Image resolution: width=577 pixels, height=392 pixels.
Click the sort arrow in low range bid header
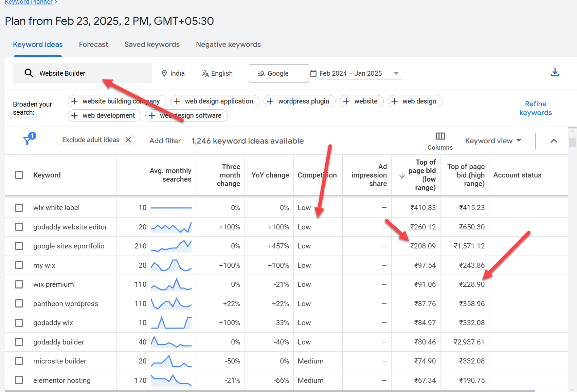click(402, 175)
